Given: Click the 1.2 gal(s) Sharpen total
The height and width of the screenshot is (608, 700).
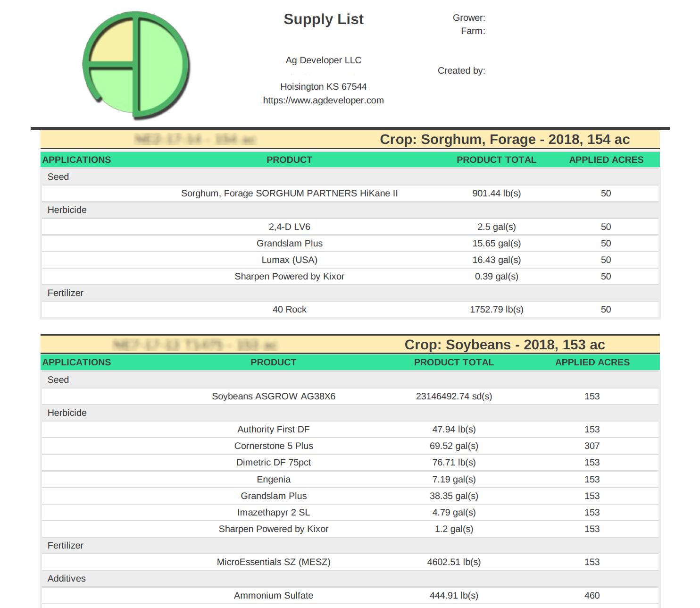Looking at the screenshot, I should pyautogui.click(x=454, y=529).
